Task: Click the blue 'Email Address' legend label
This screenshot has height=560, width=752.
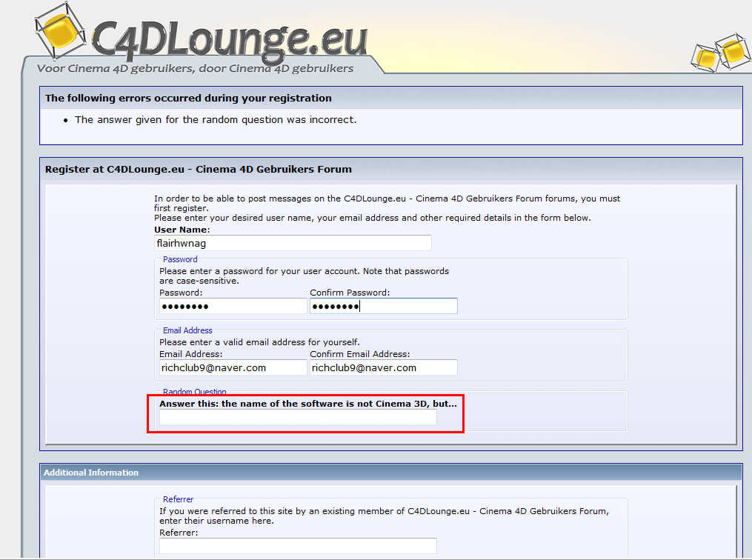Action: click(x=187, y=330)
